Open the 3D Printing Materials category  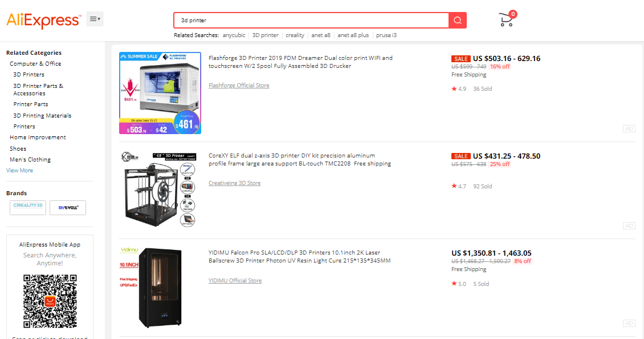(42, 116)
